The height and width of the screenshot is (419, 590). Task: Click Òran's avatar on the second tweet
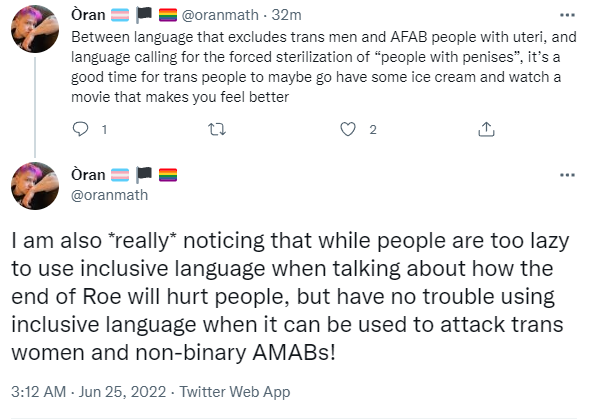tap(35, 186)
